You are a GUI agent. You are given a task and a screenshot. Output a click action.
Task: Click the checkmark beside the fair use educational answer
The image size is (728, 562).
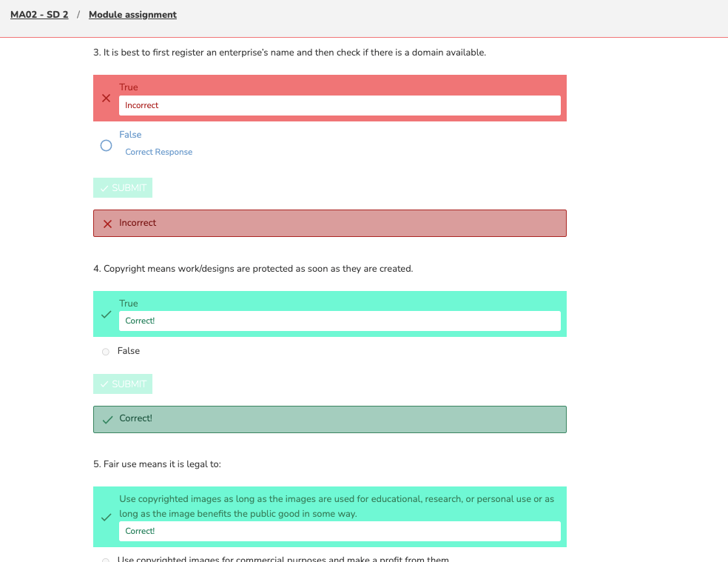[107, 517]
